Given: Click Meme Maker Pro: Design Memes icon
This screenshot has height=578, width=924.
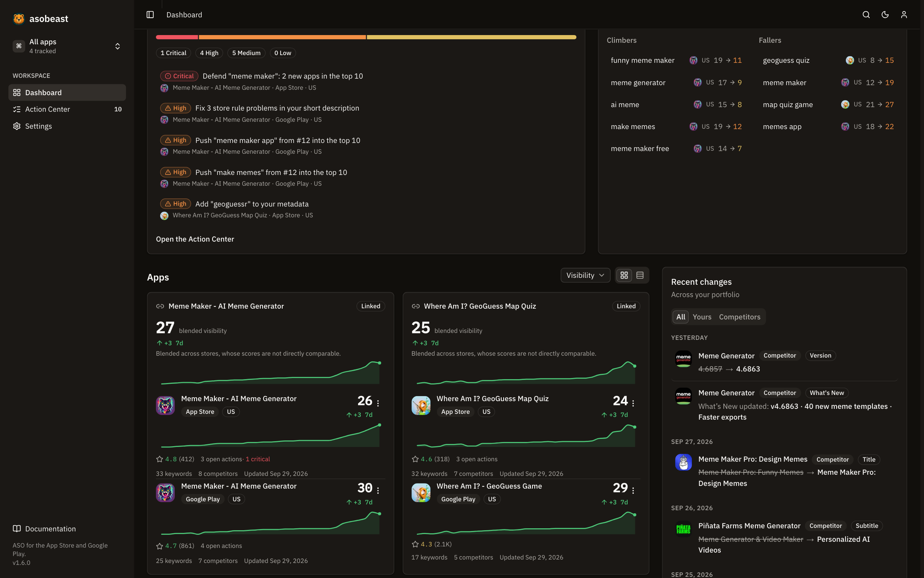Looking at the screenshot, I should coord(683,462).
